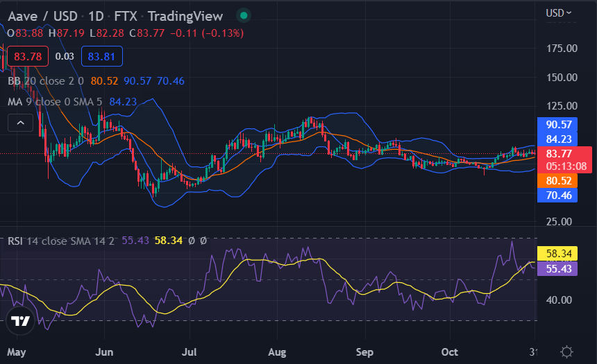Click the 125.00 price axis tick
This screenshot has width=597, height=364.
562,106
